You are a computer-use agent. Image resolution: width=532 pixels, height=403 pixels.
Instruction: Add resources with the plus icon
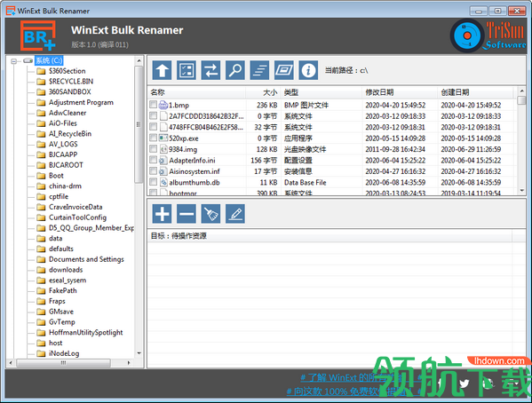coord(162,214)
